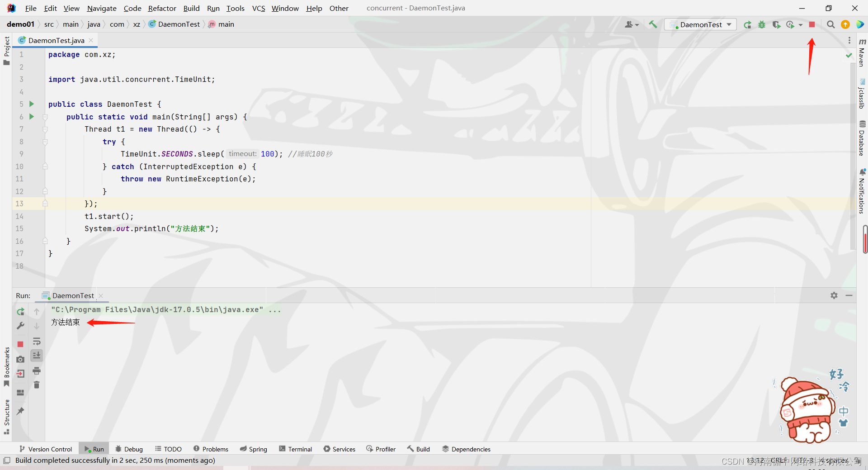
Task: Open the Refactor menu
Action: tap(162, 8)
